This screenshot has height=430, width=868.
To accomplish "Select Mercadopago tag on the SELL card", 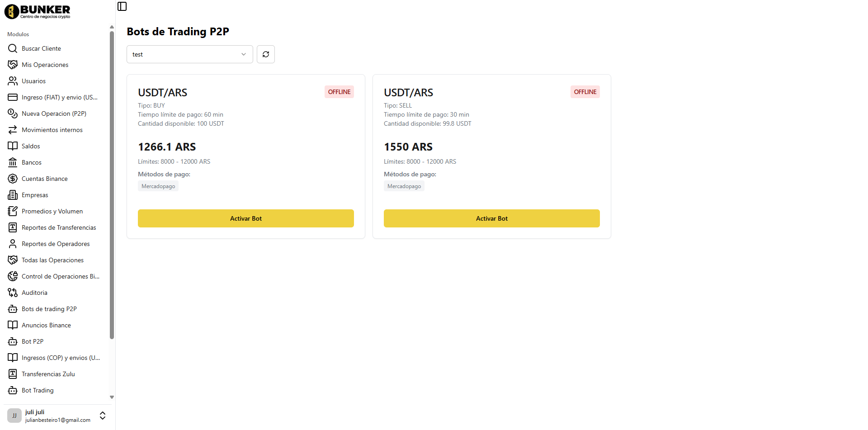I will tap(404, 186).
